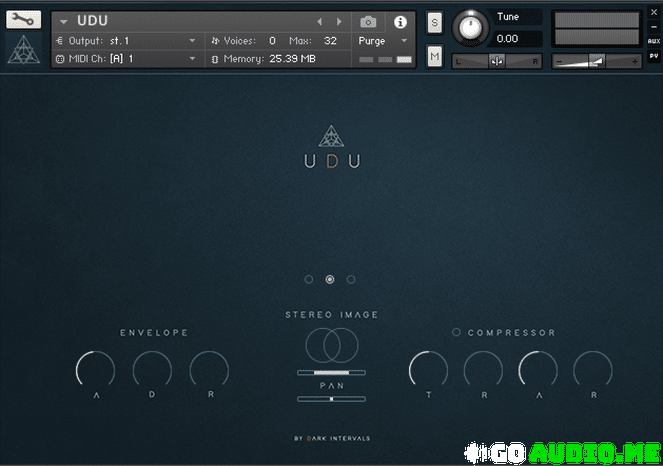Click the UDU instrument name field
The width and height of the screenshot is (663, 466).
[180, 21]
